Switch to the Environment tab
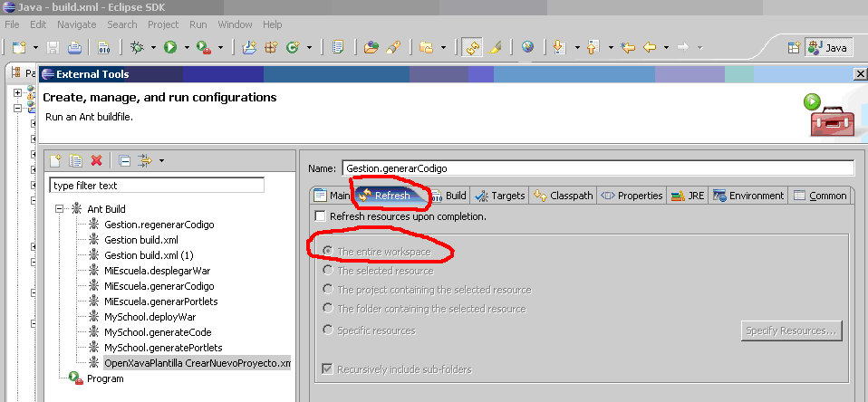Image resolution: width=868 pixels, height=402 pixels. tap(748, 196)
